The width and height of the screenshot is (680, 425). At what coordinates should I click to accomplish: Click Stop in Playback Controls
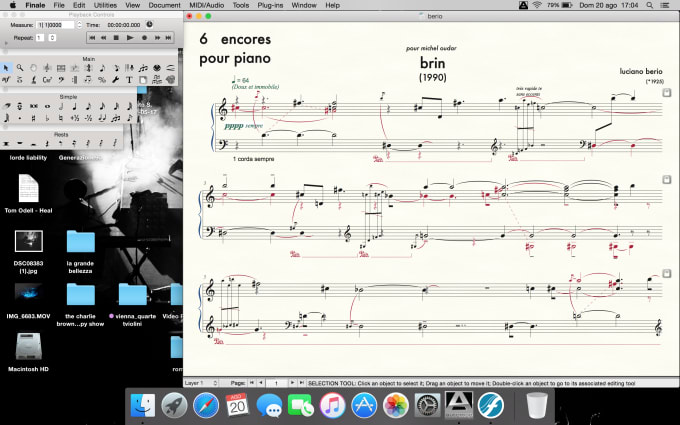116,38
